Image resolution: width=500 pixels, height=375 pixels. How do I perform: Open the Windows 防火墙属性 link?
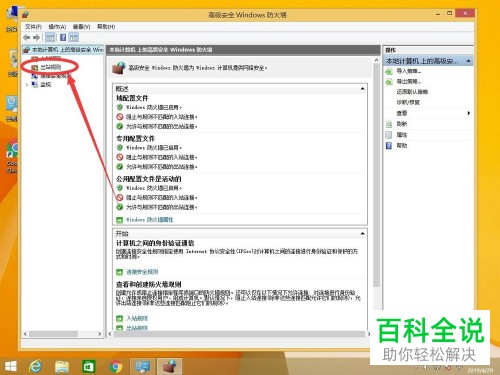click(x=149, y=220)
